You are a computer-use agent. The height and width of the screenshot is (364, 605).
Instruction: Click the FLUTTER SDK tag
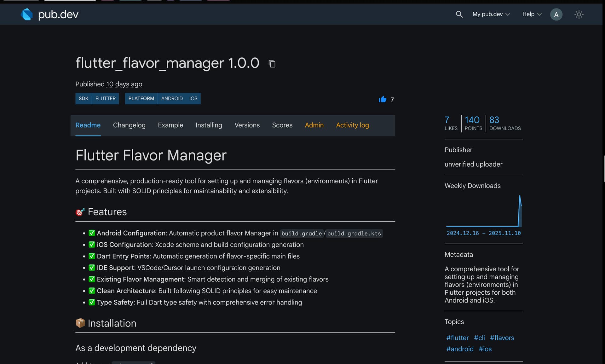(105, 99)
